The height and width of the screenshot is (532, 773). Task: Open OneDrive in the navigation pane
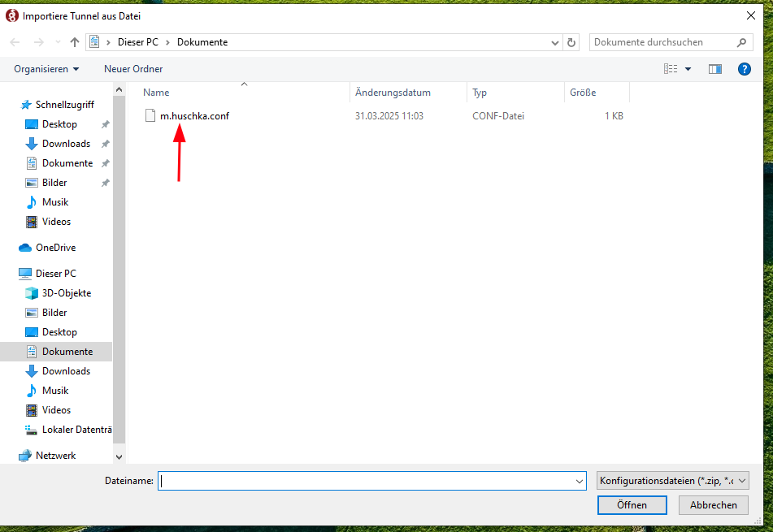(55, 248)
